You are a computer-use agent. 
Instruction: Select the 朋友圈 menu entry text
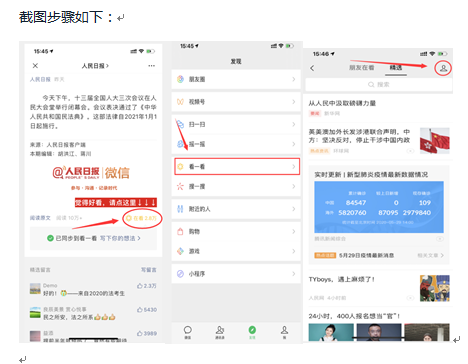point(197,79)
